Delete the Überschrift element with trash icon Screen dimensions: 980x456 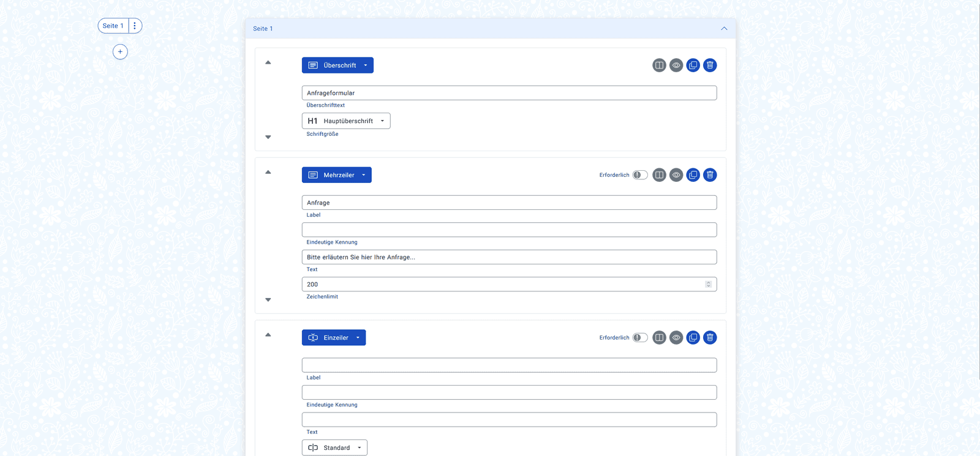click(710, 65)
